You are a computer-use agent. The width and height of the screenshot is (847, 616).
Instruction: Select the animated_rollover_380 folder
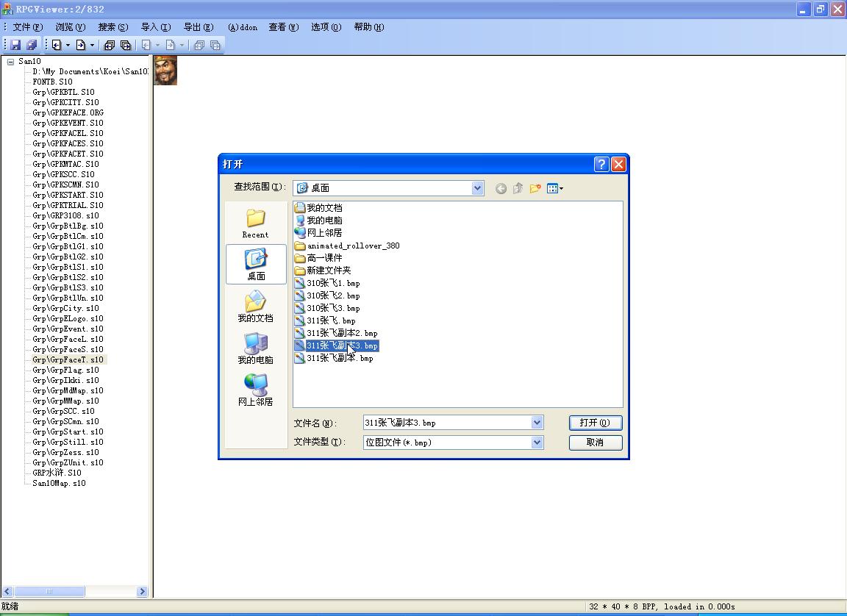click(x=347, y=246)
